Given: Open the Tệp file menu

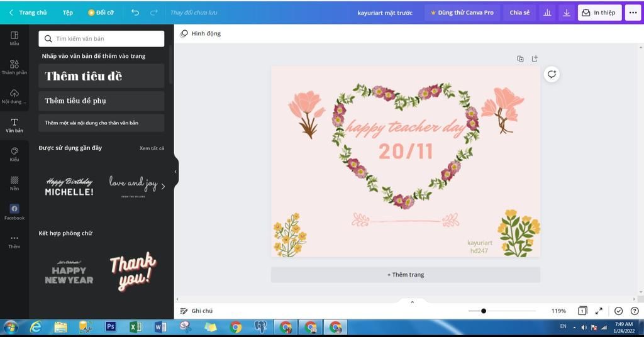Looking at the screenshot, I should point(68,13).
